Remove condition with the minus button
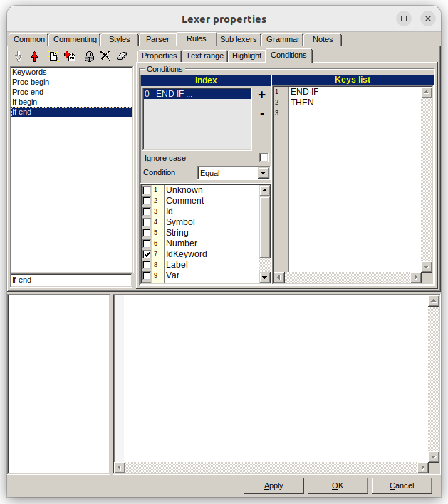Screen dimensions: 448x504 click(261, 113)
